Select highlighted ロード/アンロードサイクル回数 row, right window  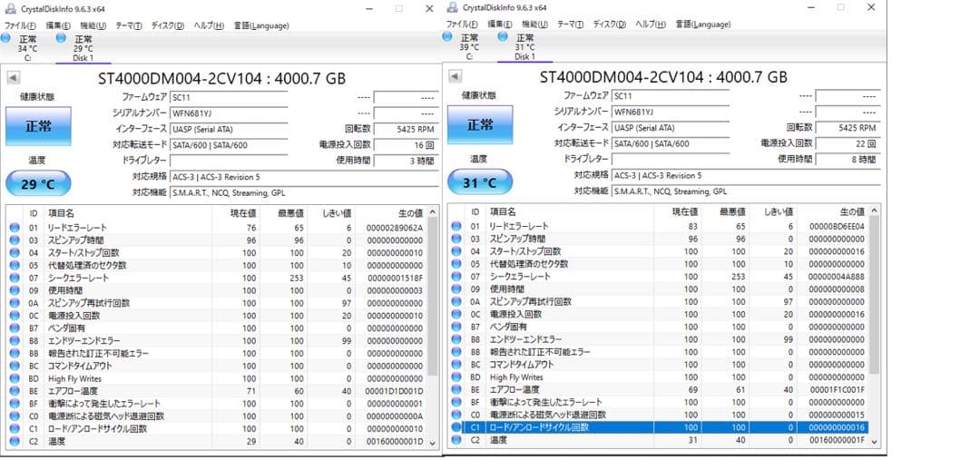point(658,427)
